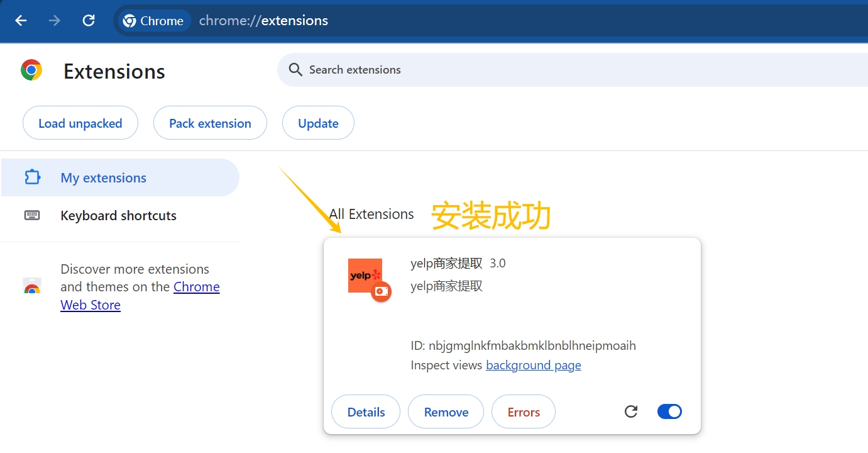Open Details for yelp商家提取
This screenshot has width=868, height=453.
click(366, 411)
